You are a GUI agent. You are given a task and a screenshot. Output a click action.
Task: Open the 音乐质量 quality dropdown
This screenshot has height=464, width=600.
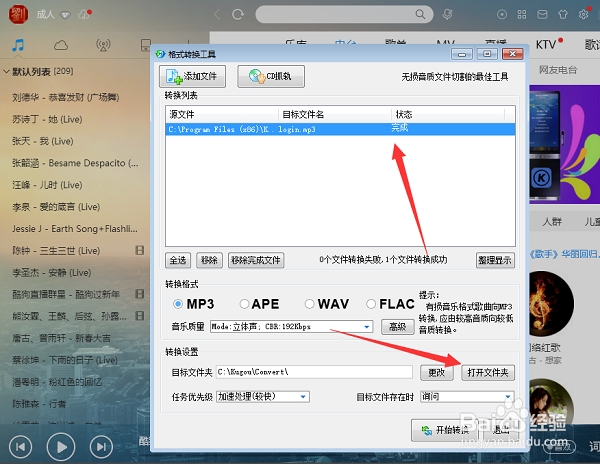coord(292,327)
